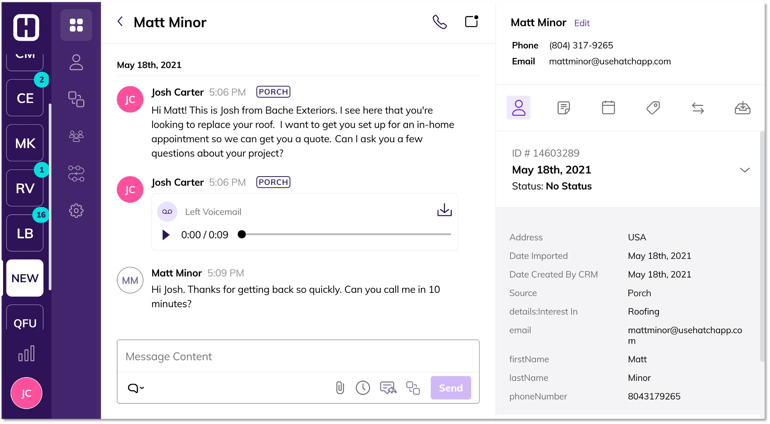This screenshot has height=424, width=770.
Task: Go back using the arrow beside Matt Minor
Action: coord(120,21)
